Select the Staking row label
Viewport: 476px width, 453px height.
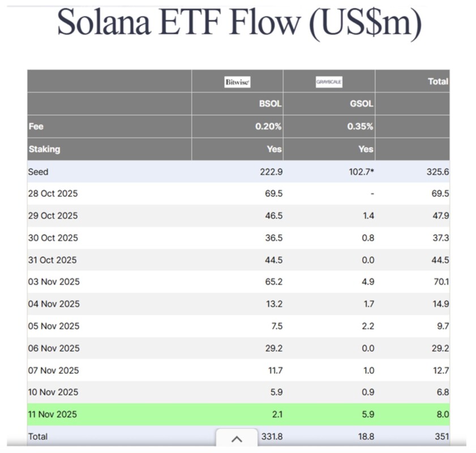[44, 149]
